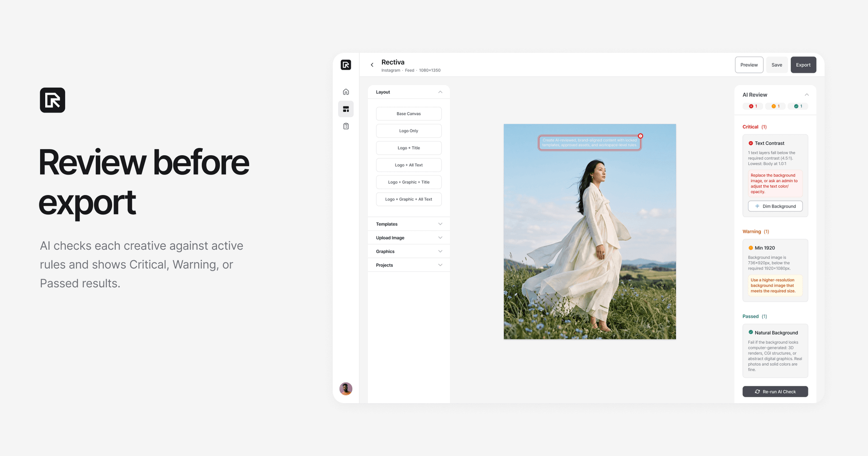
Task: Click the Instagram · Feed · 1080×1350 subtitle
Action: tap(411, 71)
